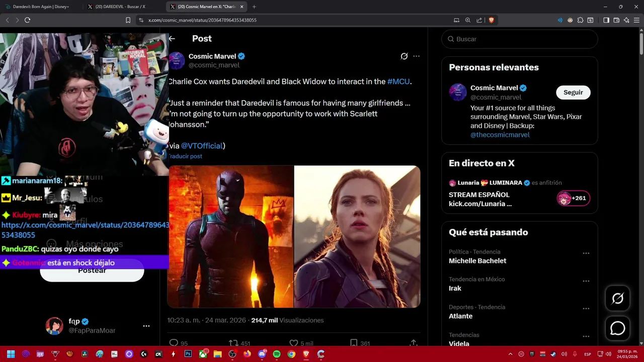644x362 pixels.
Task: Open the Irak trending topic
Action: pos(455,289)
